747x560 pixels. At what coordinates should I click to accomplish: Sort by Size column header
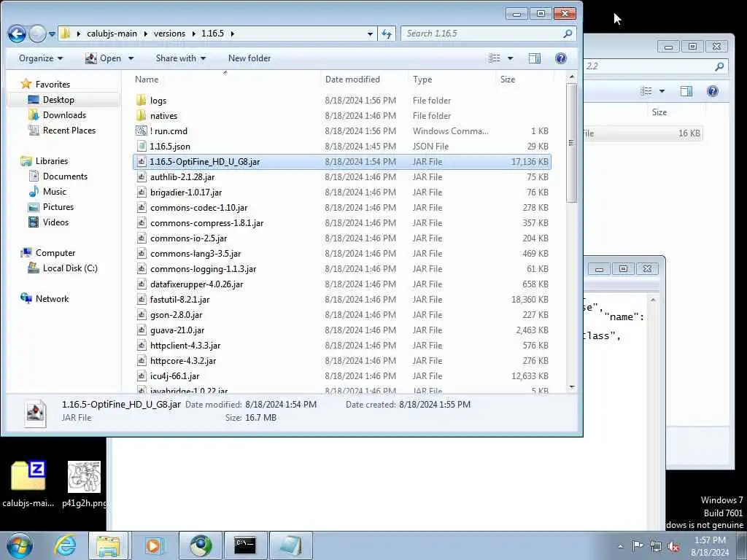[508, 79]
